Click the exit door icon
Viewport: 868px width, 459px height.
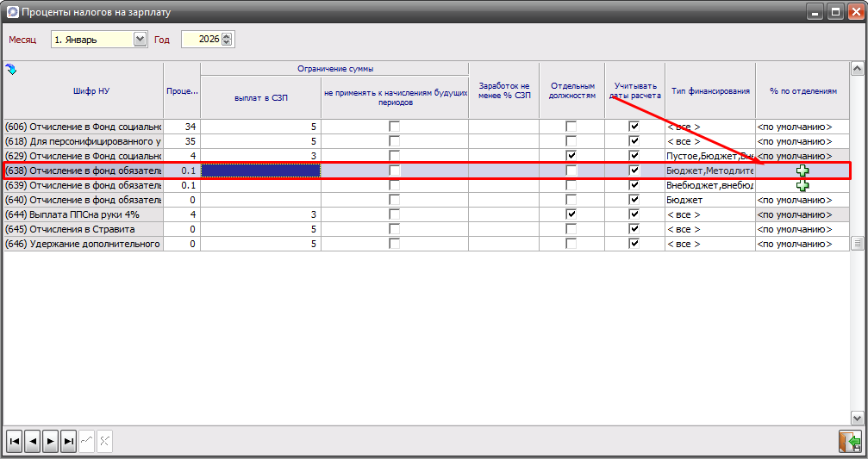(849, 441)
